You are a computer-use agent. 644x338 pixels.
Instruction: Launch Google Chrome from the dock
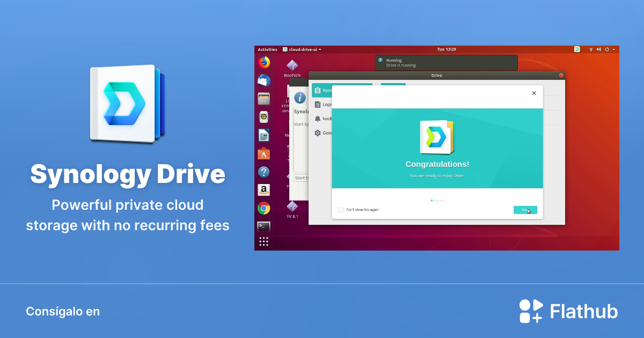[x=264, y=208]
